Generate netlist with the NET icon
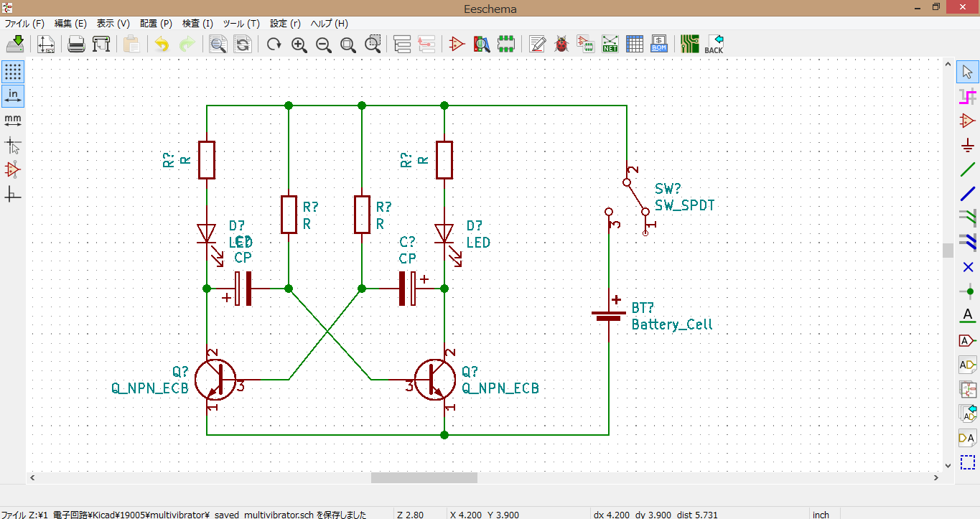The width and height of the screenshot is (980, 519). pyautogui.click(x=610, y=44)
